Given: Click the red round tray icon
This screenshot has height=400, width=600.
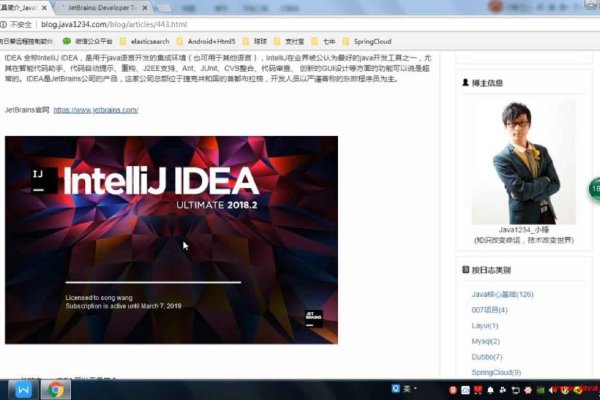Looking at the screenshot, I should tap(453, 390).
